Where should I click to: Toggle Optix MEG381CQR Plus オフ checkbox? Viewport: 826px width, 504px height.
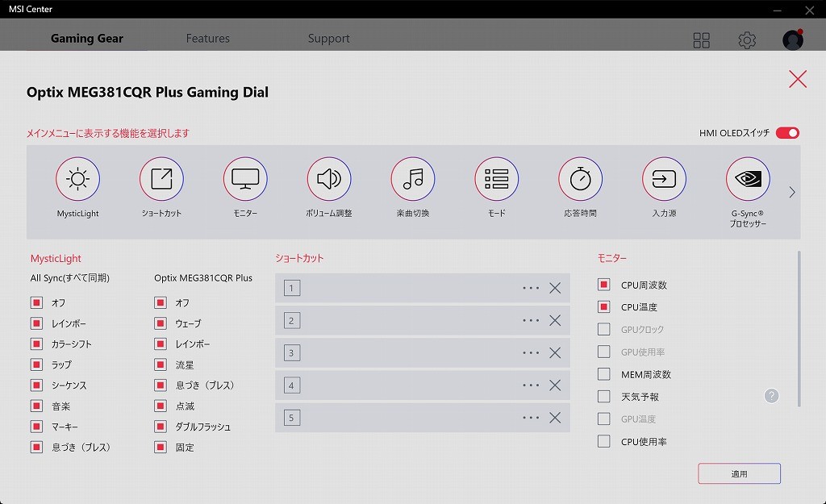161,303
